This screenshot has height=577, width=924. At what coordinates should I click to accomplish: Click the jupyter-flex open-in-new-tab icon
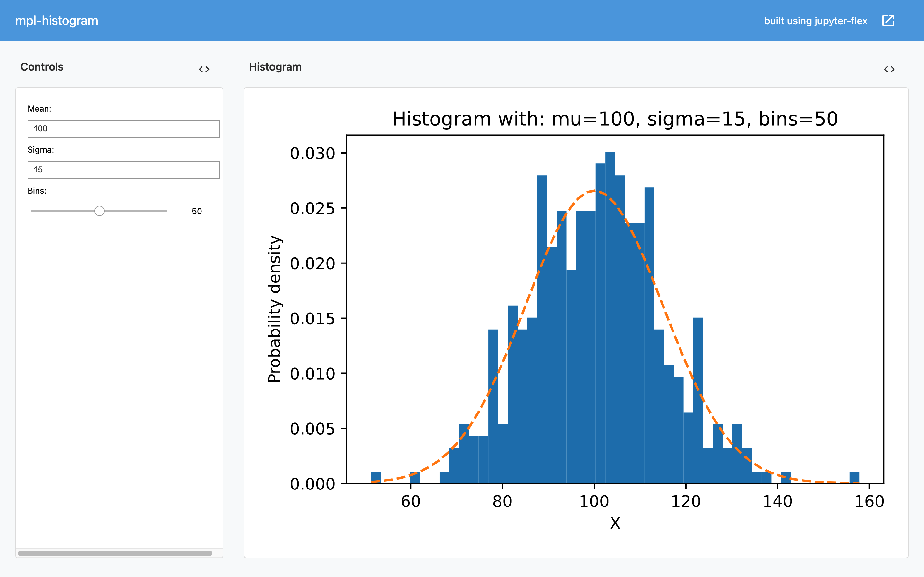coord(888,21)
